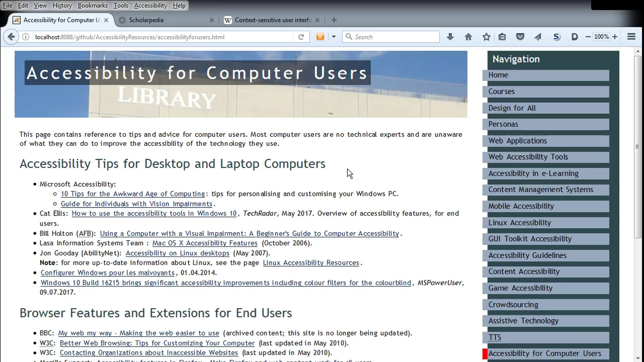Go back using the back arrow

[11, 37]
